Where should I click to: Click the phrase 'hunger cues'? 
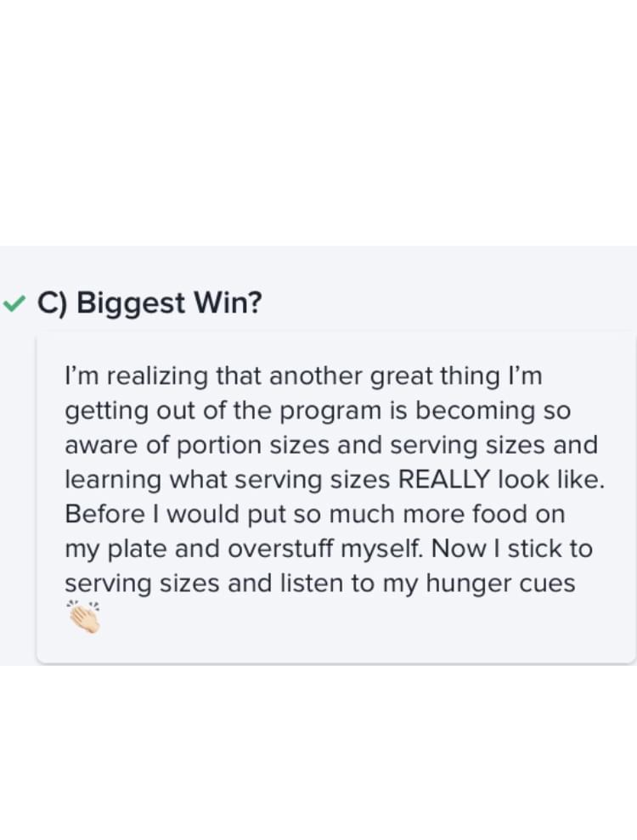click(500, 583)
